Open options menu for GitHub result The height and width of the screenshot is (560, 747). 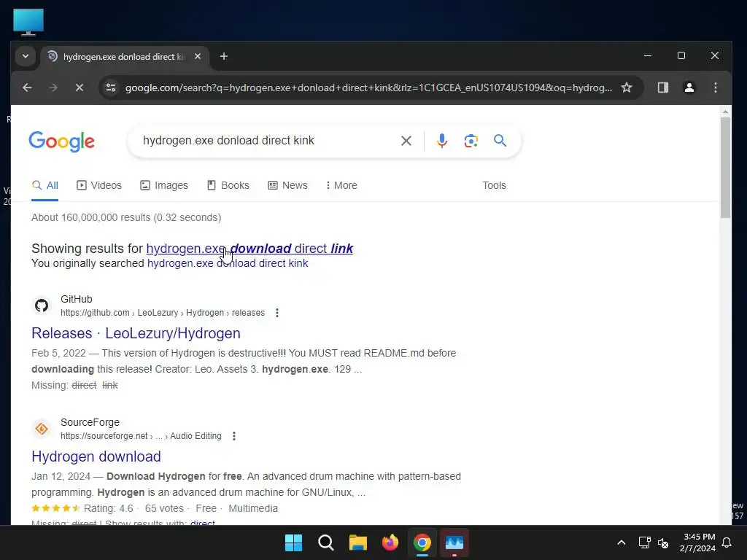(x=276, y=313)
